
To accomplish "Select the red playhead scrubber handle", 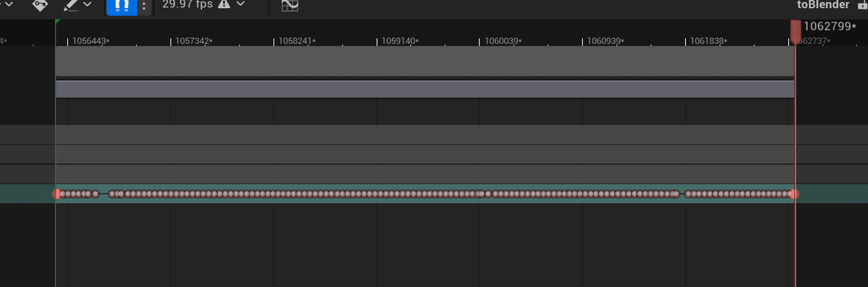I will tap(795, 33).
